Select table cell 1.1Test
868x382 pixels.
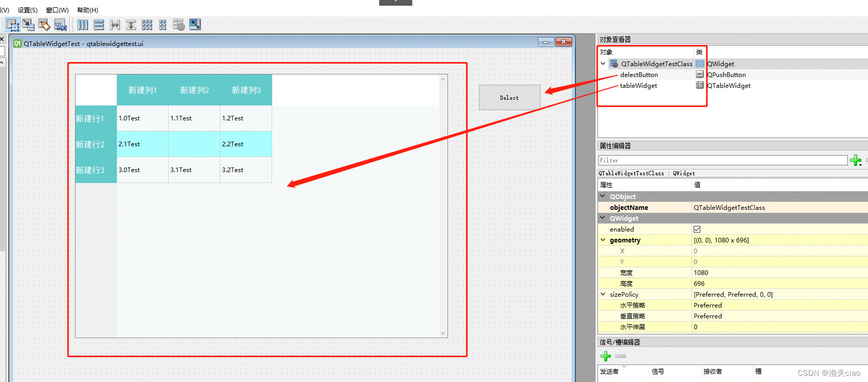(194, 118)
